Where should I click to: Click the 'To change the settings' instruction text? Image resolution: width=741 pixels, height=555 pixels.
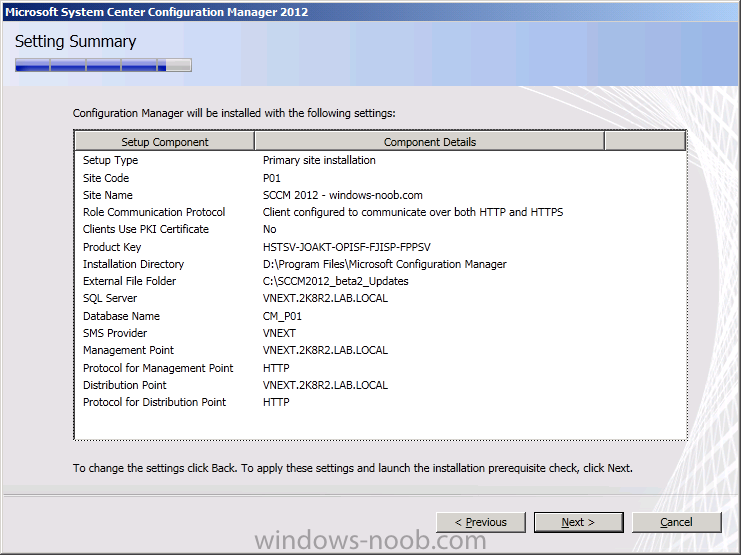click(x=353, y=468)
